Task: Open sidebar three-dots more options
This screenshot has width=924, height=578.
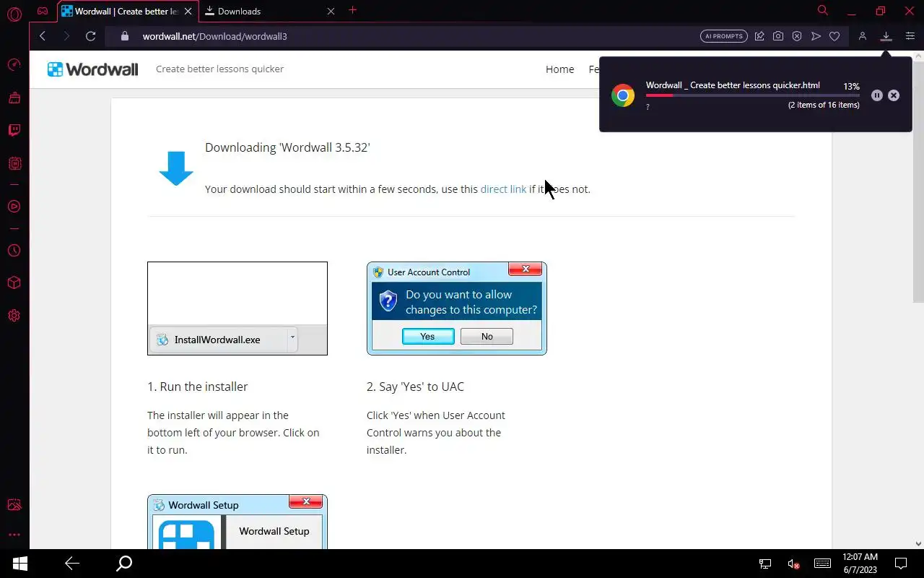Action: tap(14, 535)
